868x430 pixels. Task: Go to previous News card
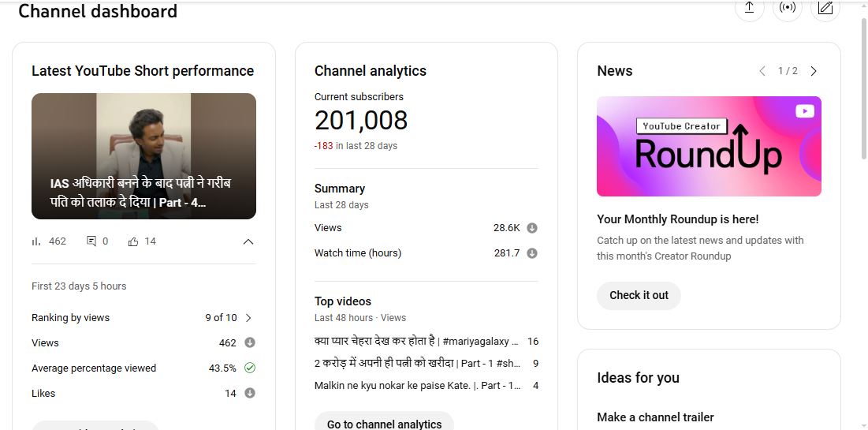[x=762, y=71]
